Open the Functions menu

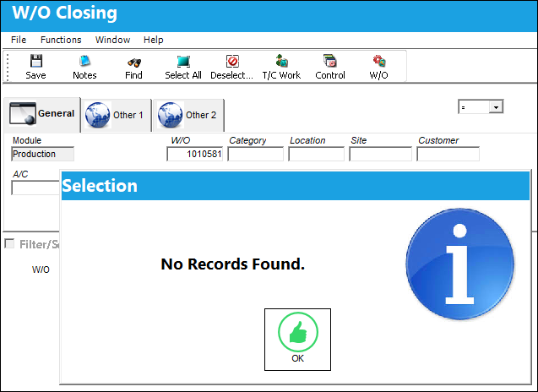point(61,40)
